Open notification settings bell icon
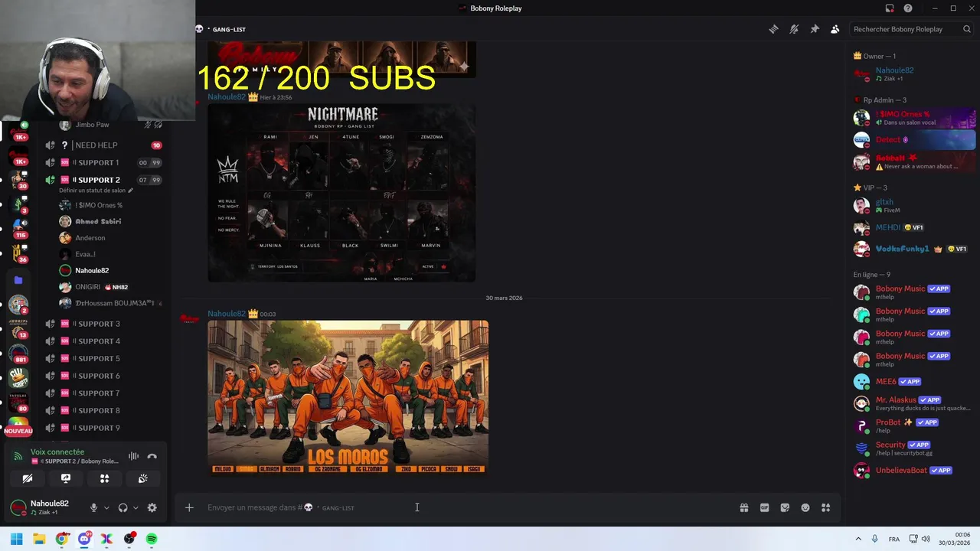This screenshot has height=551, width=980. 794,29
